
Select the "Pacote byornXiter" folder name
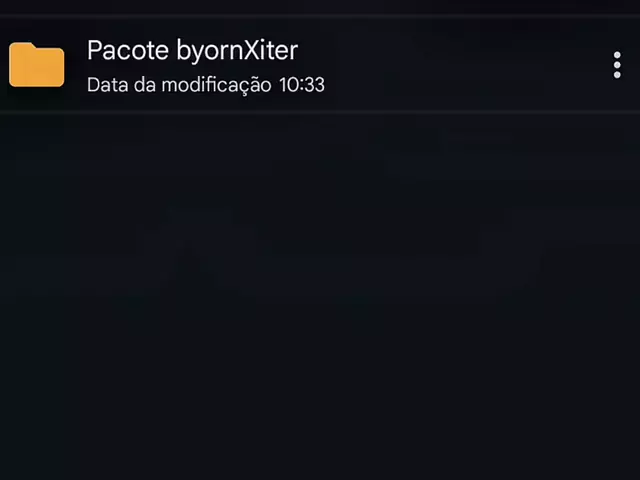click(x=192, y=51)
